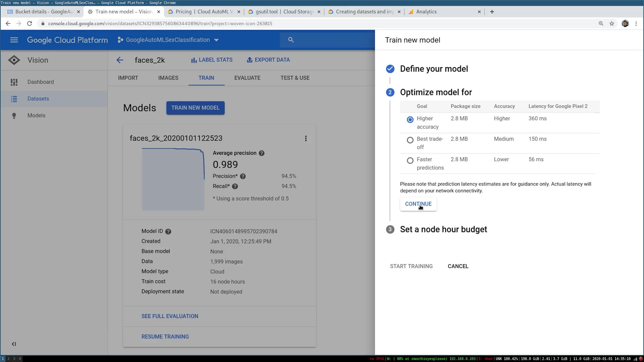Open Chrome three-dot menu

point(636,23)
